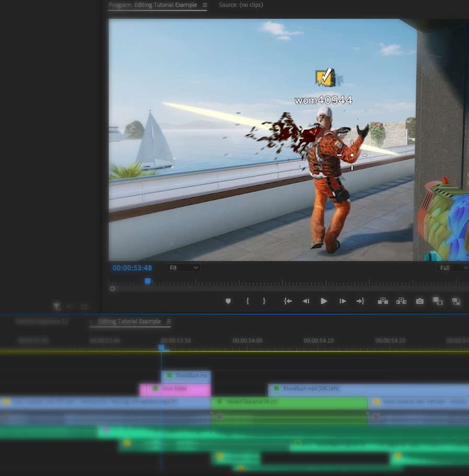The width and height of the screenshot is (469, 476).
Task: Click the Program monitor video preview
Action: [289, 140]
